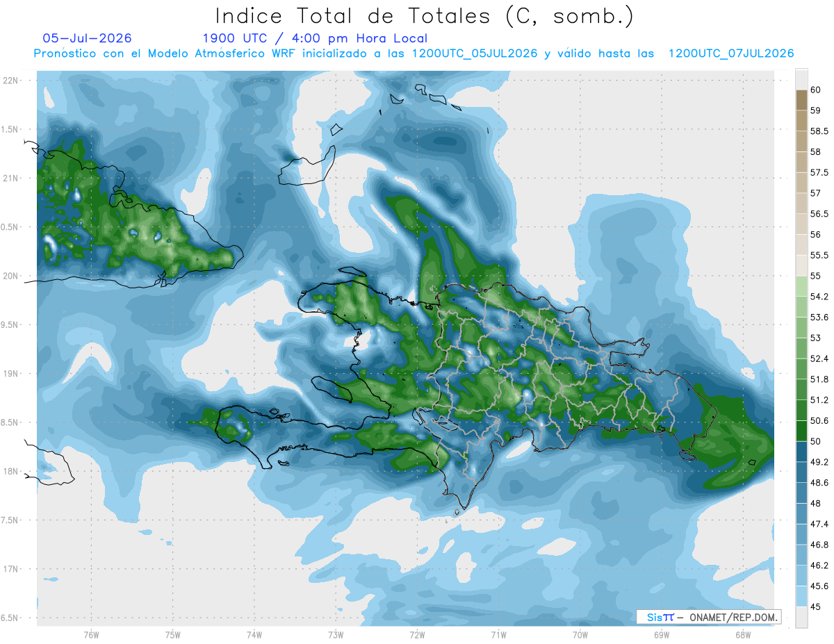Click the "17N" latitude axis label
Viewport: 834px width, 644px height.
pyautogui.click(x=12, y=569)
